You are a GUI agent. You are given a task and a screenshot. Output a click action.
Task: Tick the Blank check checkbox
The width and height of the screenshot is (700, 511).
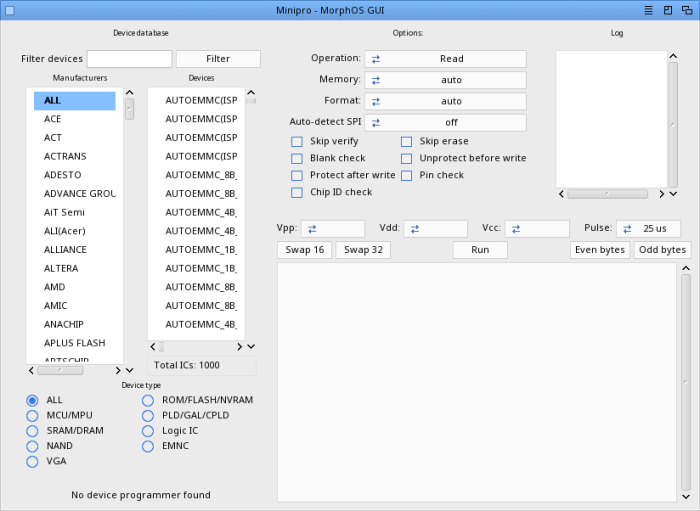[x=297, y=158]
